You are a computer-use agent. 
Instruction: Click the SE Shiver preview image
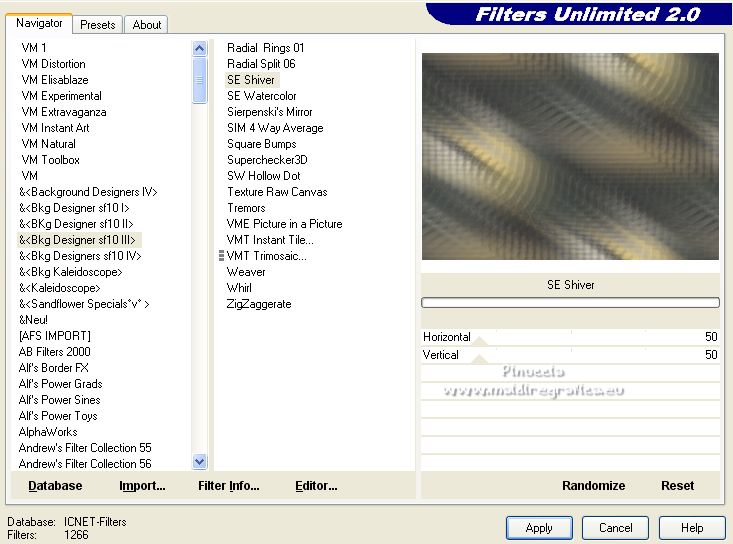pos(570,157)
